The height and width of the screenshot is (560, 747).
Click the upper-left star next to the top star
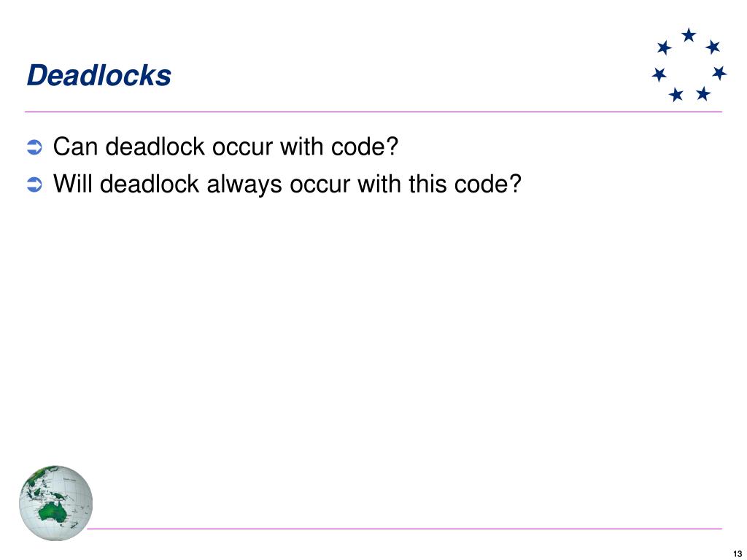coord(664,47)
